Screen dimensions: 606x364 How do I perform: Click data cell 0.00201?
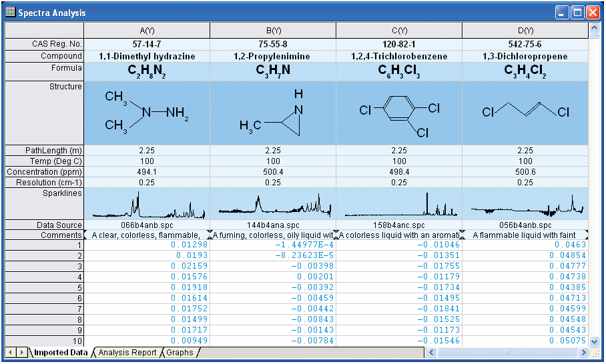click(x=273, y=277)
